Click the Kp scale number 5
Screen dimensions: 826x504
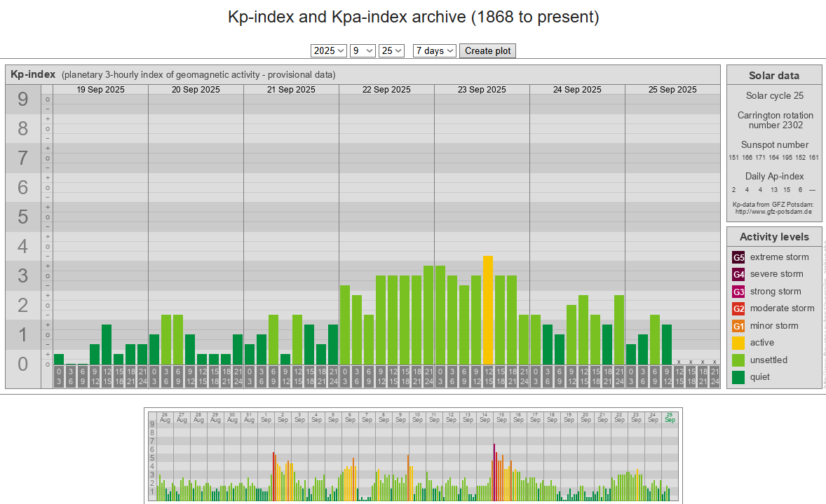22,217
